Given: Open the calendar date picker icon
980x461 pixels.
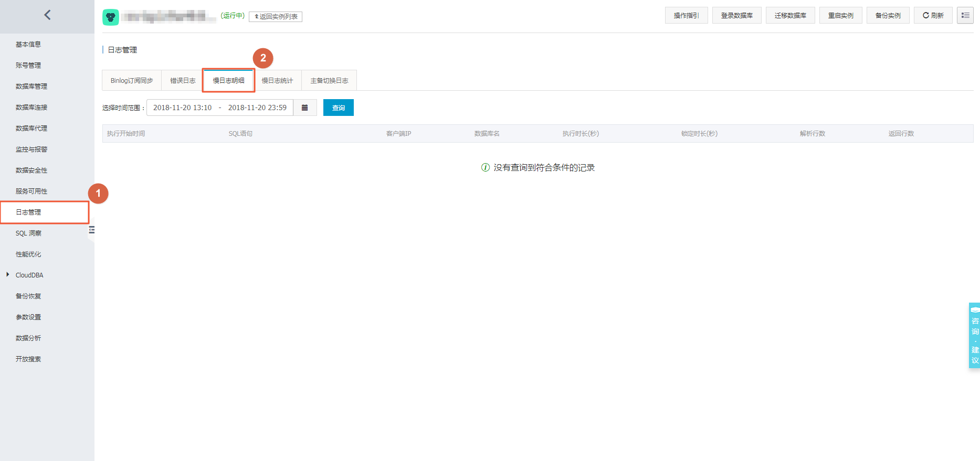Looking at the screenshot, I should pyautogui.click(x=304, y=108).
